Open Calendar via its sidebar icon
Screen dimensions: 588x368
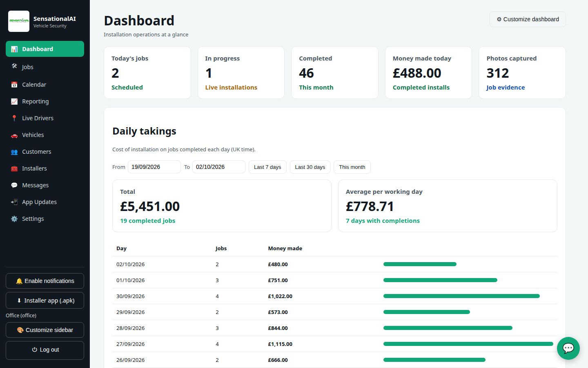14,85
